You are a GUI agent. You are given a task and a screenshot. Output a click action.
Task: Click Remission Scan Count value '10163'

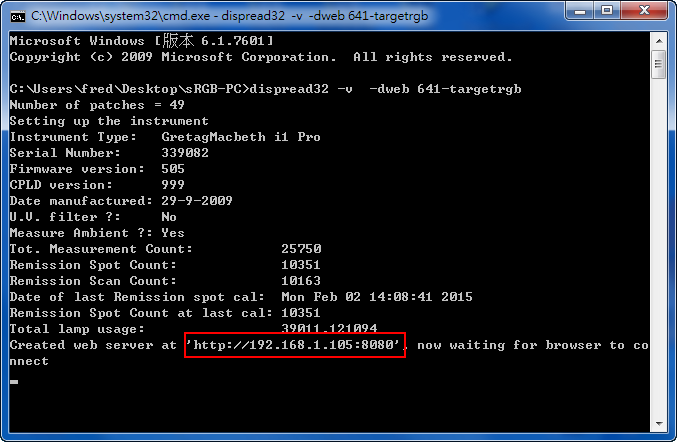click(x=301, y=281)
